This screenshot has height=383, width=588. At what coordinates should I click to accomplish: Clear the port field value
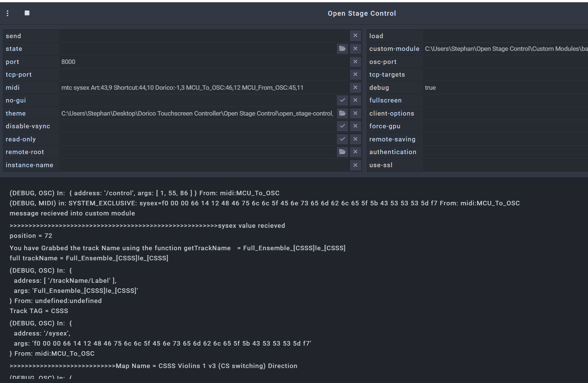pyautogui.click(x=355, y=62)
